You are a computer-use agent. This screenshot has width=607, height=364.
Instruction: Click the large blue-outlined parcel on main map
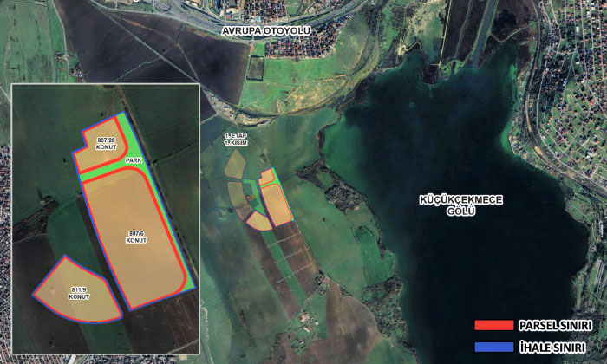pyautogui.click(x=277, y=203)
